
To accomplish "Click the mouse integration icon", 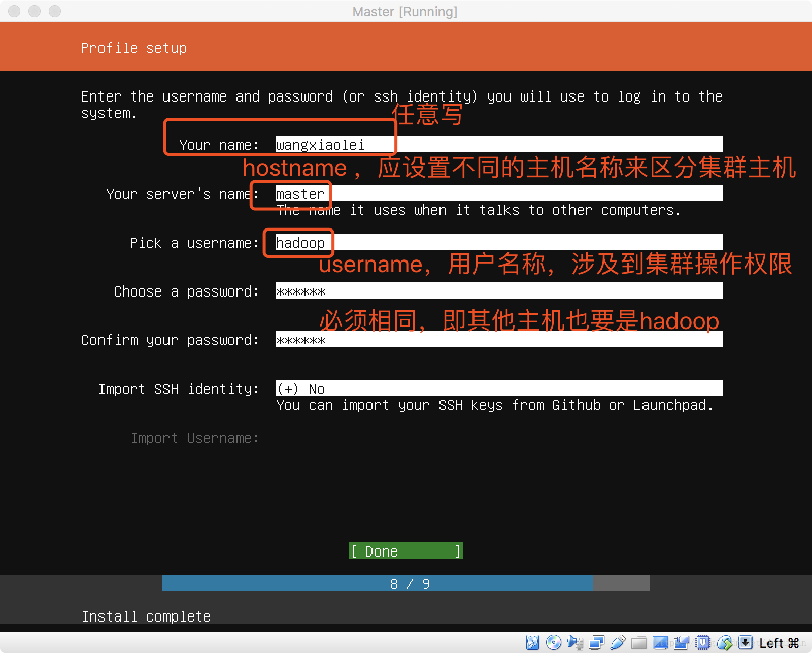I will (725, 642).
